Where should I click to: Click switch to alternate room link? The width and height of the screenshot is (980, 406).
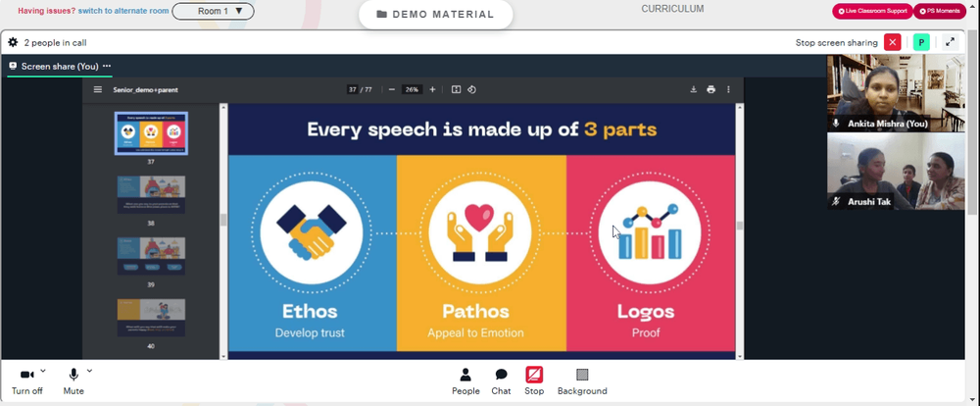(122, 11)
